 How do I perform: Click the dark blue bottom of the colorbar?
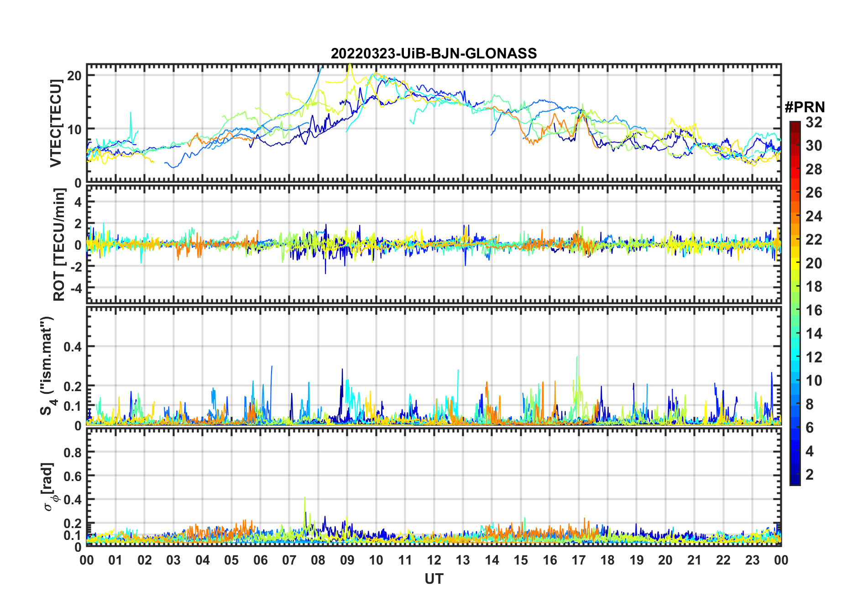coord(795,479)
